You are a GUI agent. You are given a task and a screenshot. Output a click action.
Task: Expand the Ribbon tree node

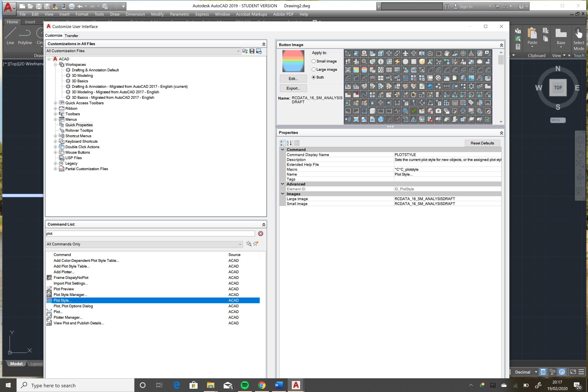[55, 109]
